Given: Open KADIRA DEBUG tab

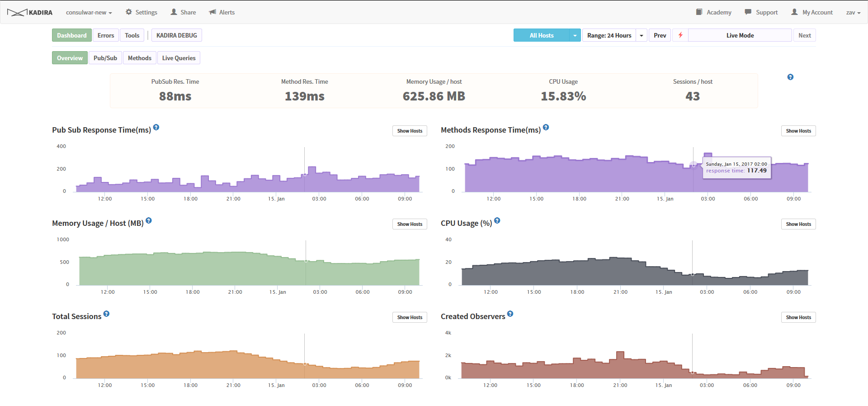Looking at the screenshot, I should click(x=177, y=35).
